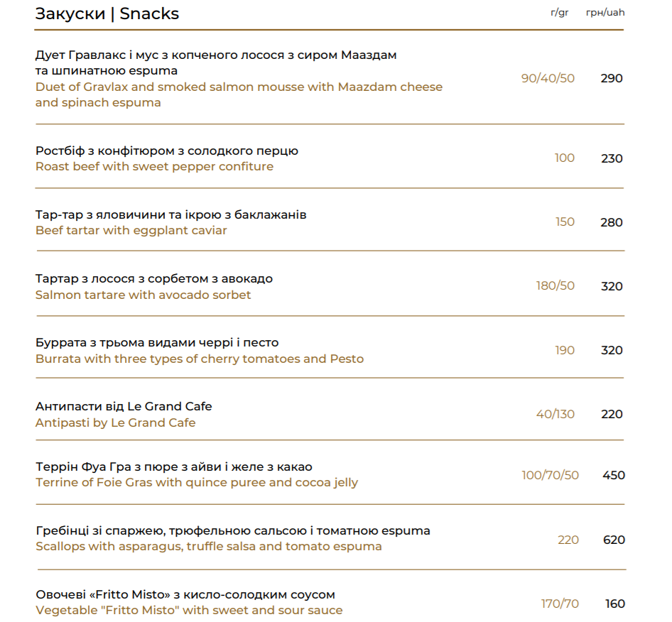Click the weight 100/70/50 value

tap(550, 475)
